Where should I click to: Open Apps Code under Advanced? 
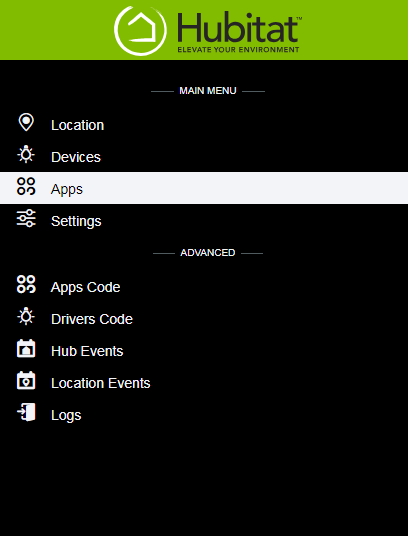[x=204, y=287]
